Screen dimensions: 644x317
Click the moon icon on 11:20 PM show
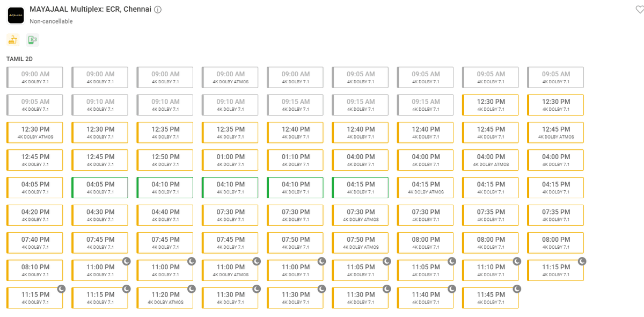pyautogui.click(x=192, y=289)
